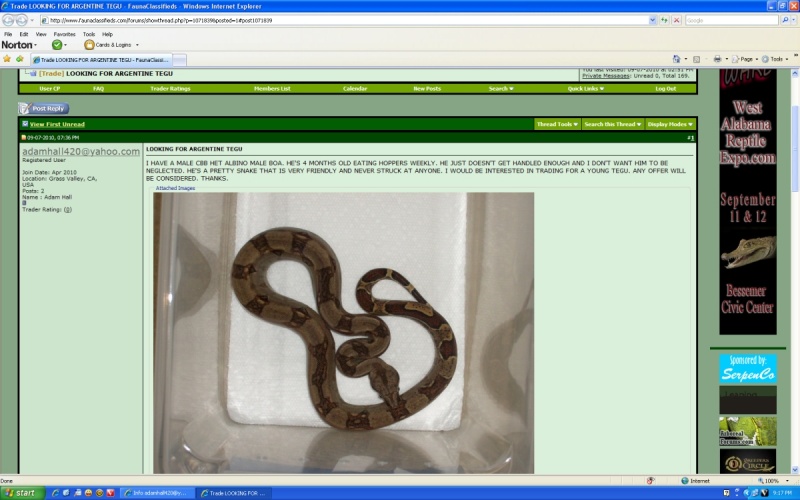Click the Trader Rating (0) link
The width and height of the screenshot is (800, 500).
68,210
